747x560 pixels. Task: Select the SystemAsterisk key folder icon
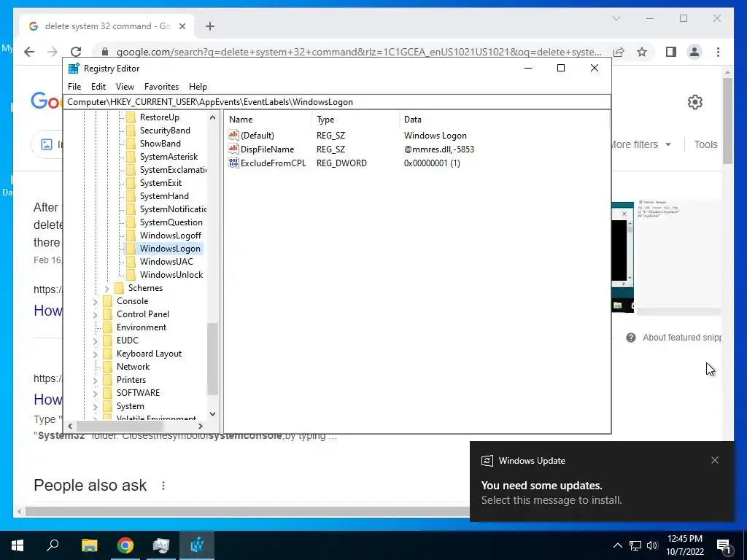(131, 157)
